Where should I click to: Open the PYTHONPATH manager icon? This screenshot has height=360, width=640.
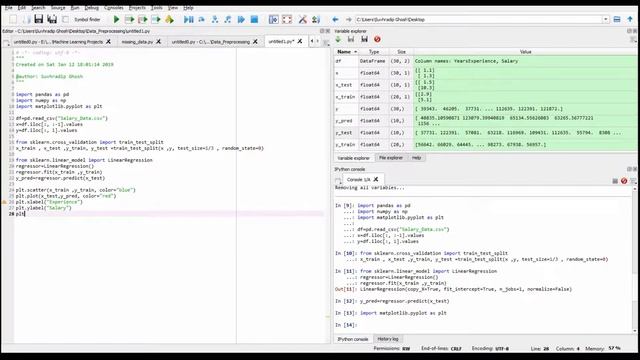click(316, 19)
